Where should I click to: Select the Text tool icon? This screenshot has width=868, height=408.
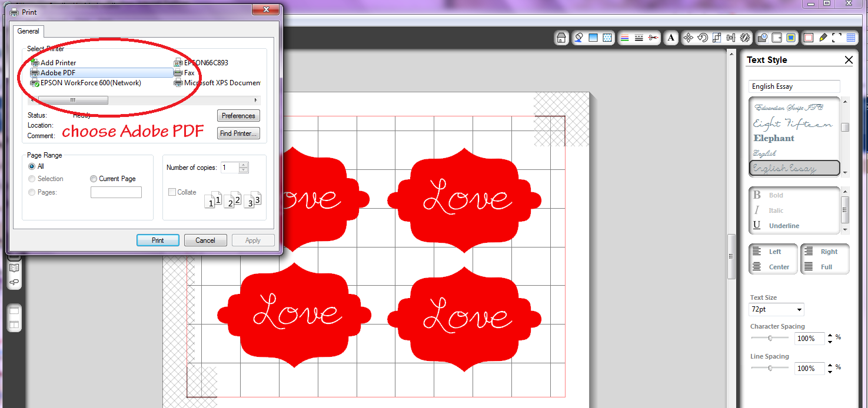pos(671,38)
